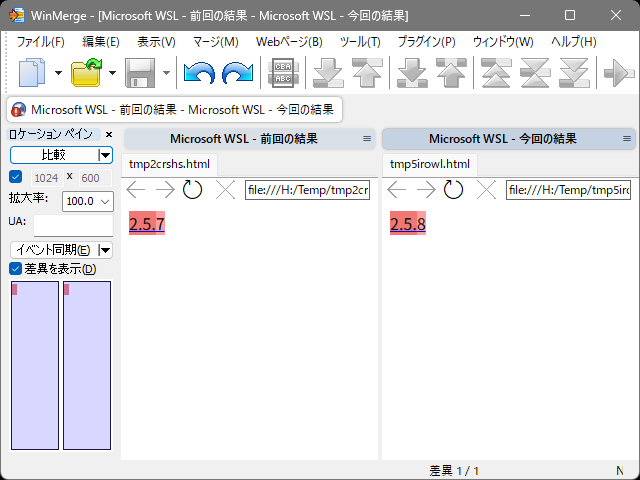Image resolution: width=640 pixels, height=480 pixels.
Task: Click the left pane URL address field
Action: [307, 190]
